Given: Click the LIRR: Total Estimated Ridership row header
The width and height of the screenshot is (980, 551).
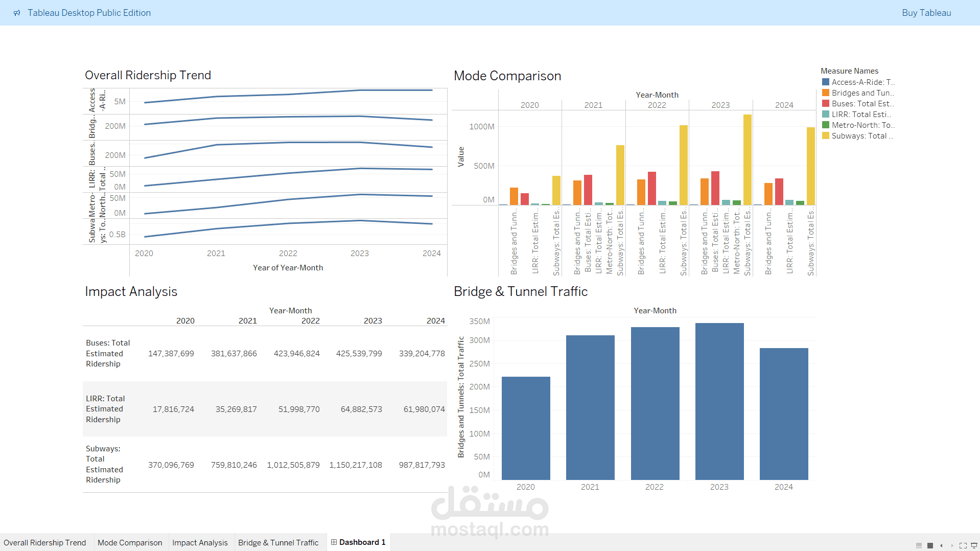Looking at the screenshot, I should [x=105, y=409].
